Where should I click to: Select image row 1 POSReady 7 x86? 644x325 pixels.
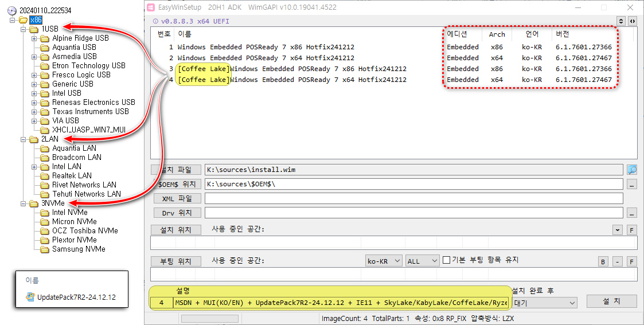point(266,47)
